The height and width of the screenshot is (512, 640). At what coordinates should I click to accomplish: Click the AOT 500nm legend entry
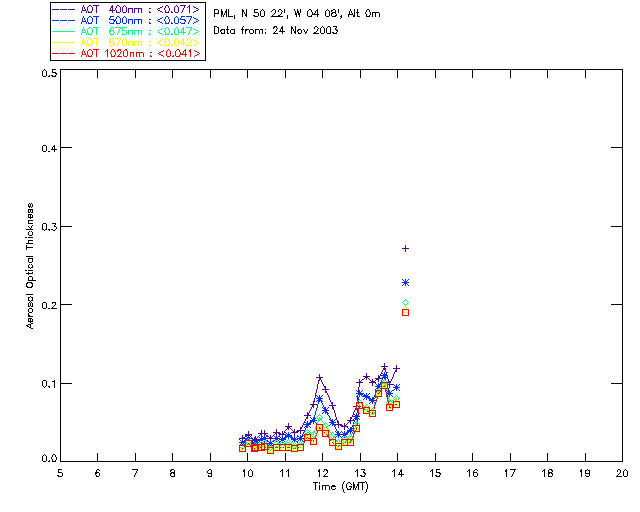point(127,20)
